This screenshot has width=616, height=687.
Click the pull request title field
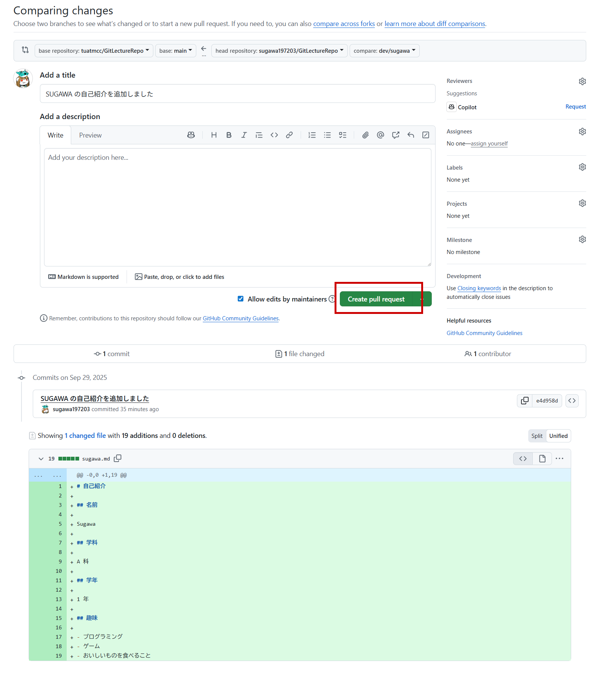[x=237, y=94]
